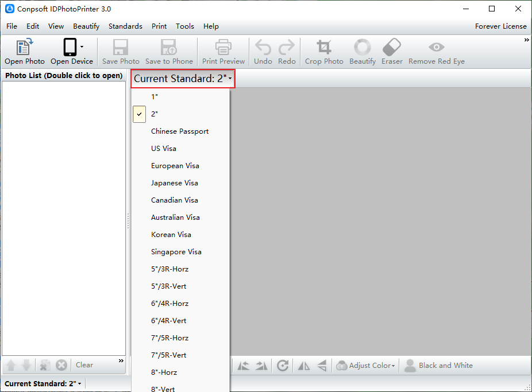Toggle the checked 2" standard option

pos(180,114)
